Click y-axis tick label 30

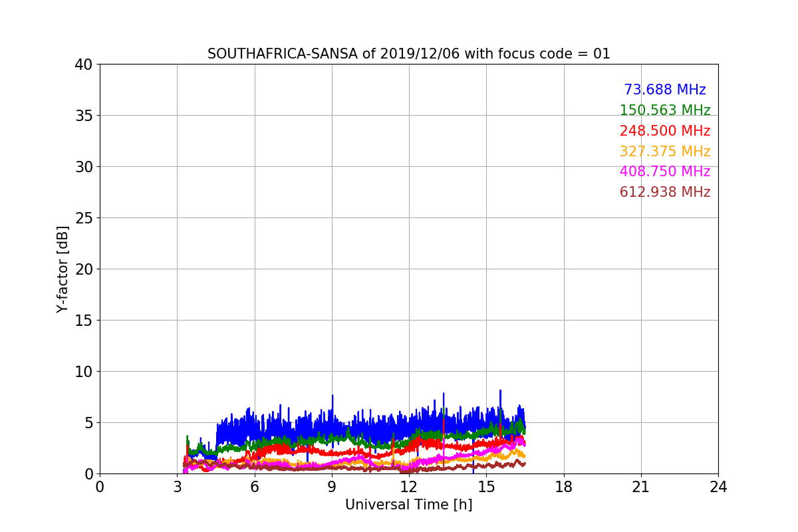[x=84, y=167]
